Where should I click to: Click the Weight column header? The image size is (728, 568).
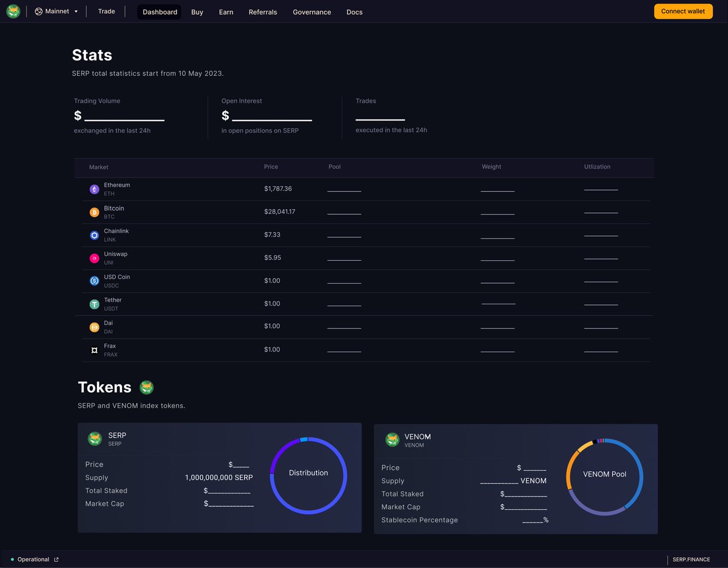click(x=491, y=167)
